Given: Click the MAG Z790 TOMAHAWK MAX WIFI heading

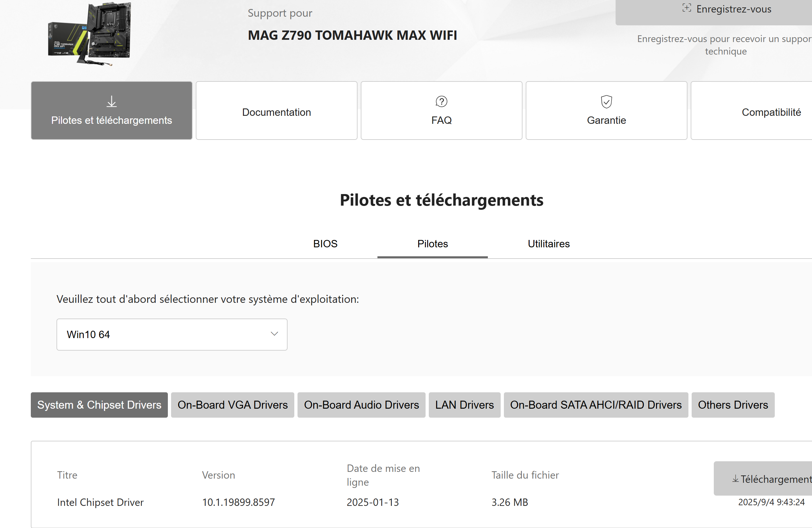Looking at the screenshot, I should [352, 35].
